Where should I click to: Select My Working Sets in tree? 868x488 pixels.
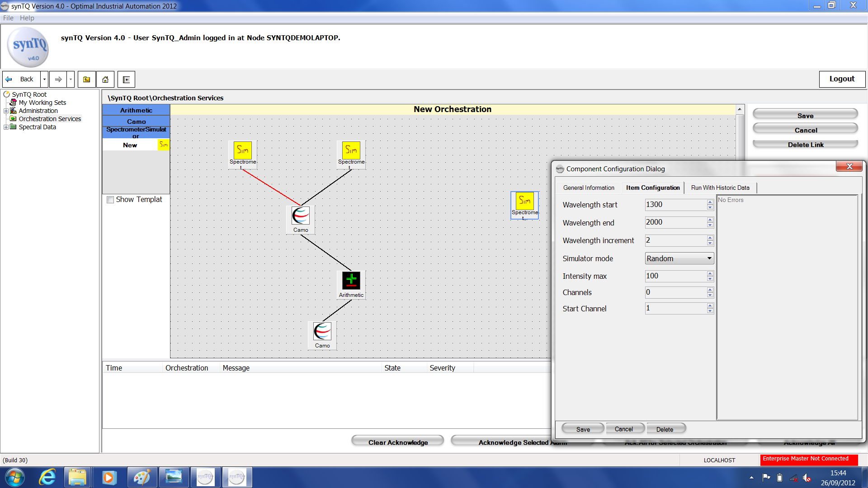[x=42, y=103]
